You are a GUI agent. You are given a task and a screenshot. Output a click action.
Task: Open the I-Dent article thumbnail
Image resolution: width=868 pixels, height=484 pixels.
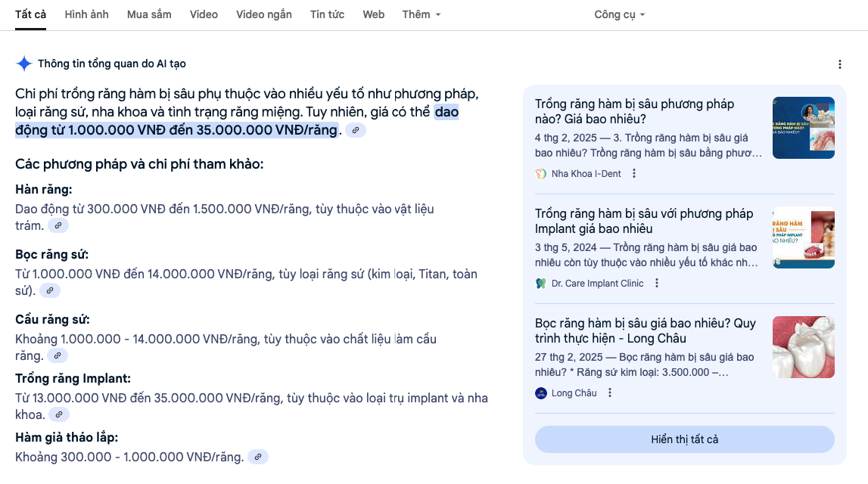pos(803,128)
